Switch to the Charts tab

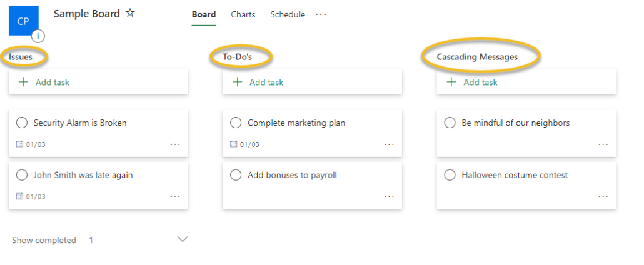pyautogui.click(x=243, y=14)
